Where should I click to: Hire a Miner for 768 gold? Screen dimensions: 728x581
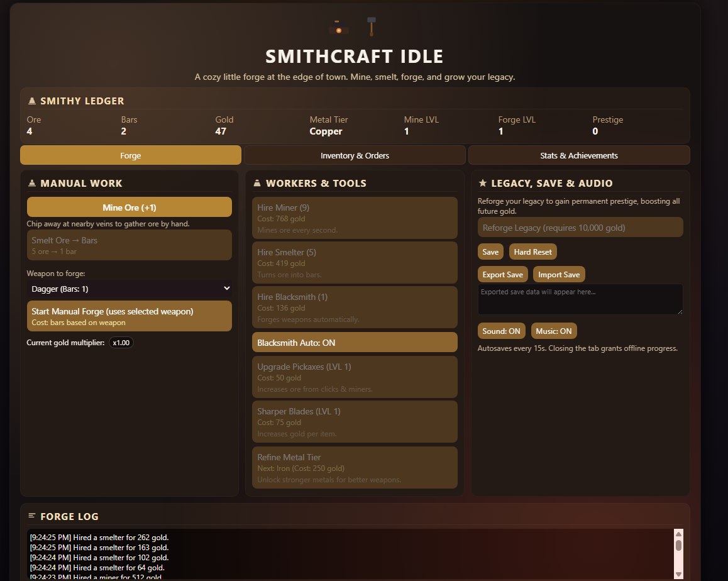355,218
